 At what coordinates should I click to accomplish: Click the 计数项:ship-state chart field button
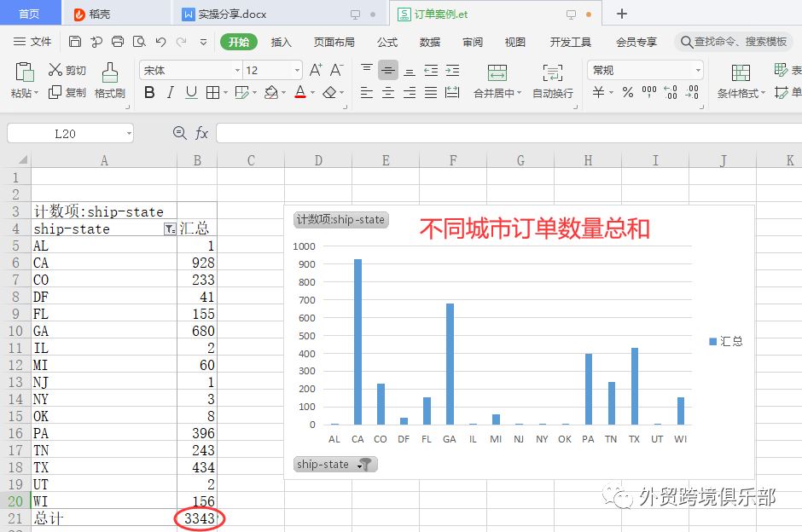tap(340, 220)
